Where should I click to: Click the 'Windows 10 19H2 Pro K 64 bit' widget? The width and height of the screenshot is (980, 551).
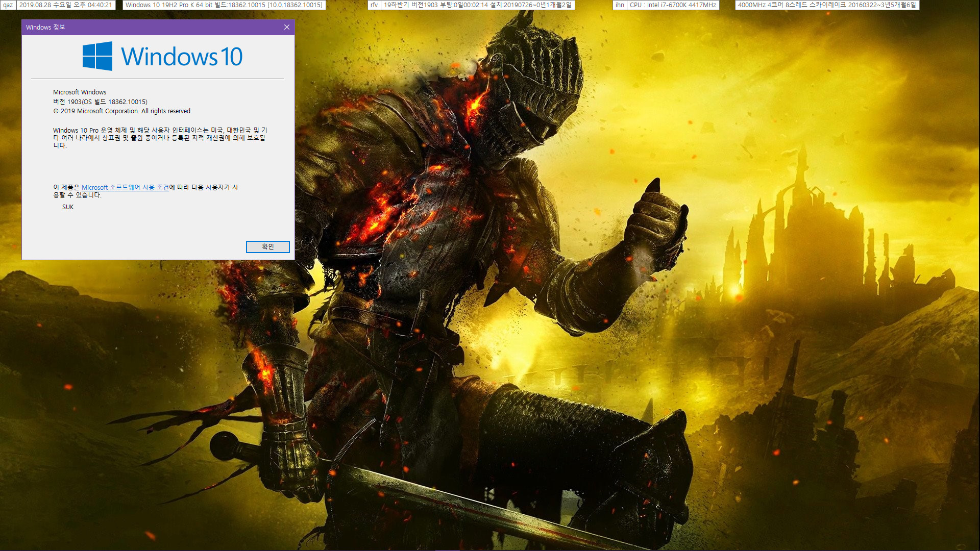[224, 5]
